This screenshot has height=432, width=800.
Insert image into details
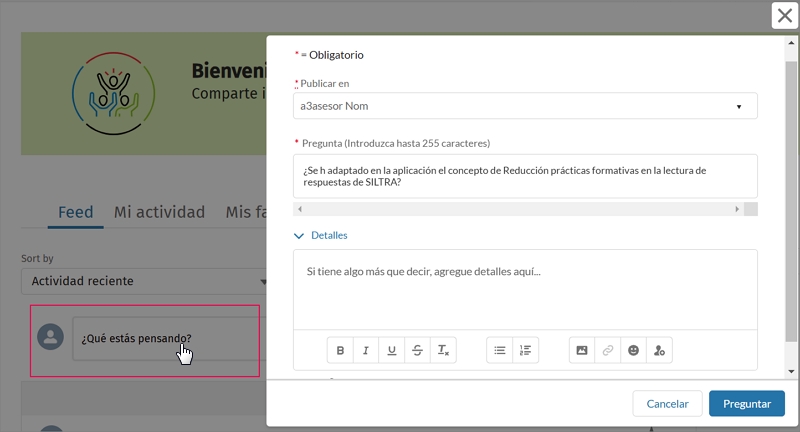(582, 350)
